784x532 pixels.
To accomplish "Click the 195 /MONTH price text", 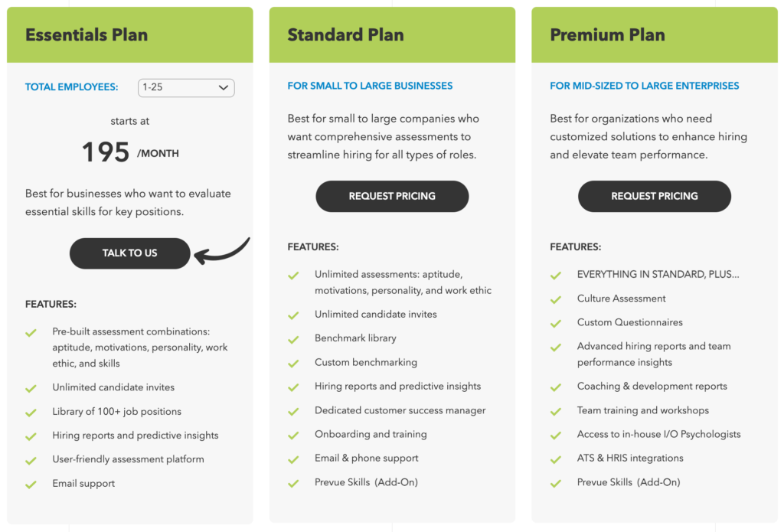I will click(x=129, y=153).
